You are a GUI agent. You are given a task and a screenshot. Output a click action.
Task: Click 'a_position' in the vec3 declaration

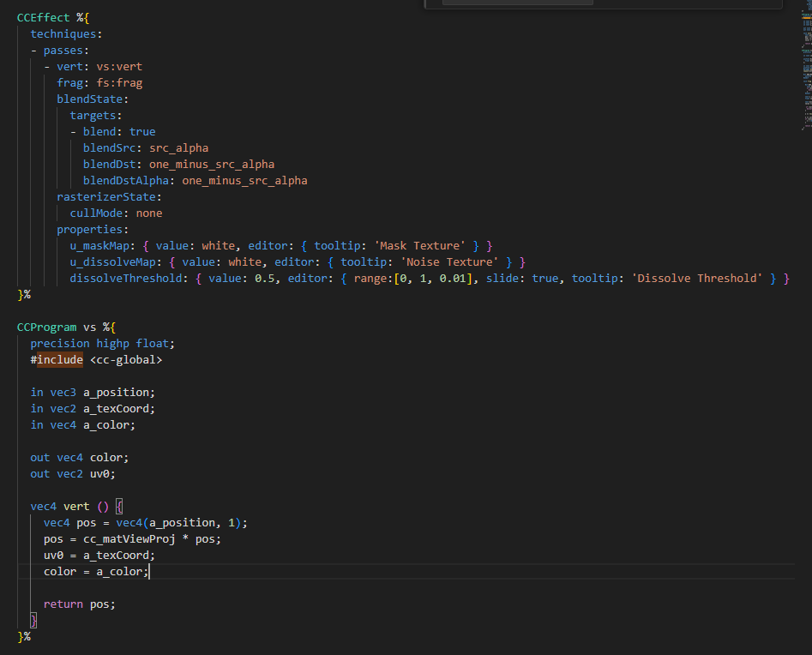[x=116, y=393]
